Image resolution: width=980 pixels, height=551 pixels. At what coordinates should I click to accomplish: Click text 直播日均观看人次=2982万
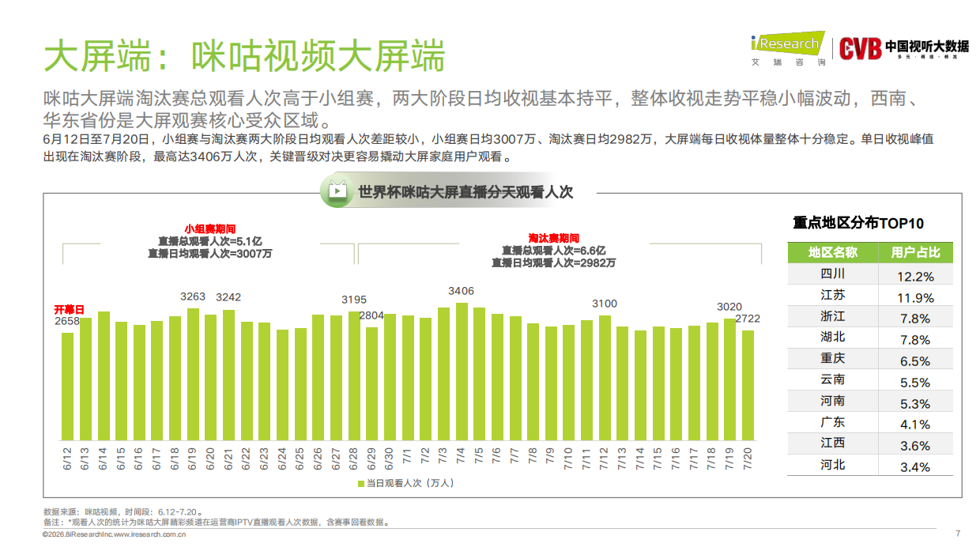pos(554,263)
